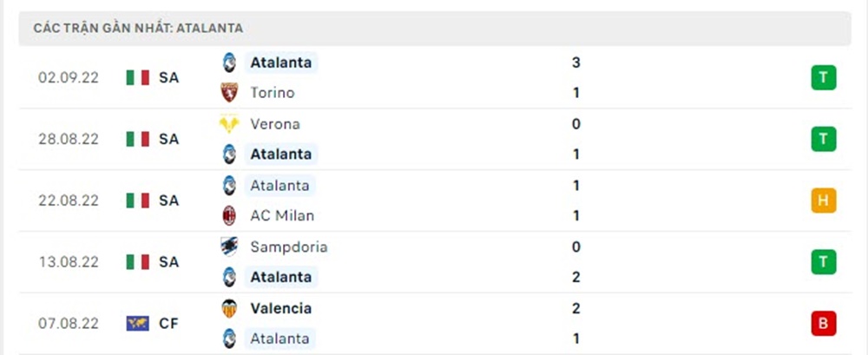Click the orange H draw badge
This screenshot has height=355, width=868.
click(824, 201)
